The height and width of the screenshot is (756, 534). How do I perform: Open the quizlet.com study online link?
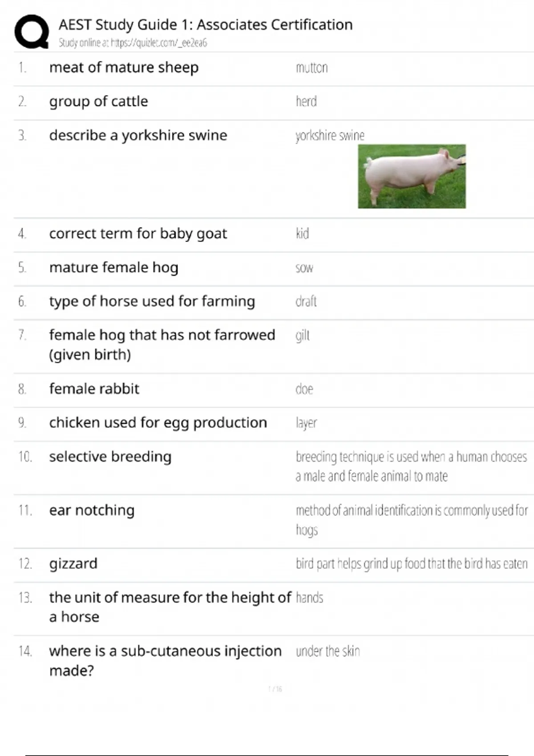[133, 43]
